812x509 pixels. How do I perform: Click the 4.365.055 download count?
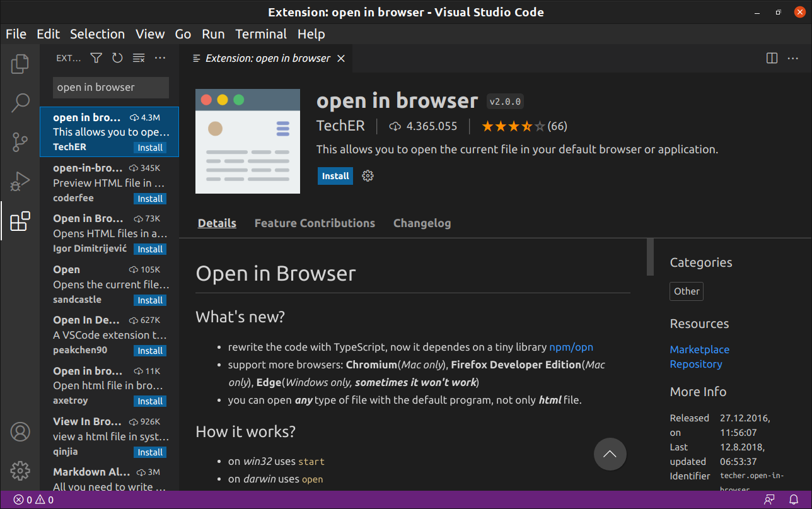pos(423,126)
